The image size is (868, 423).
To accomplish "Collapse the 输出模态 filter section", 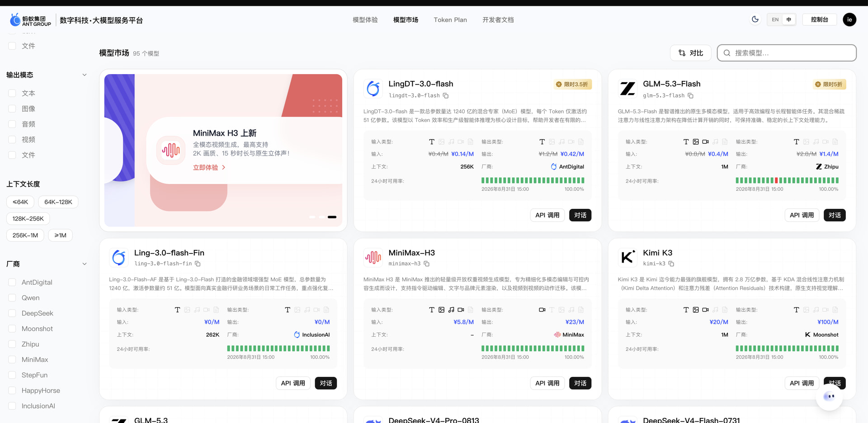I will tap(85, 75).
